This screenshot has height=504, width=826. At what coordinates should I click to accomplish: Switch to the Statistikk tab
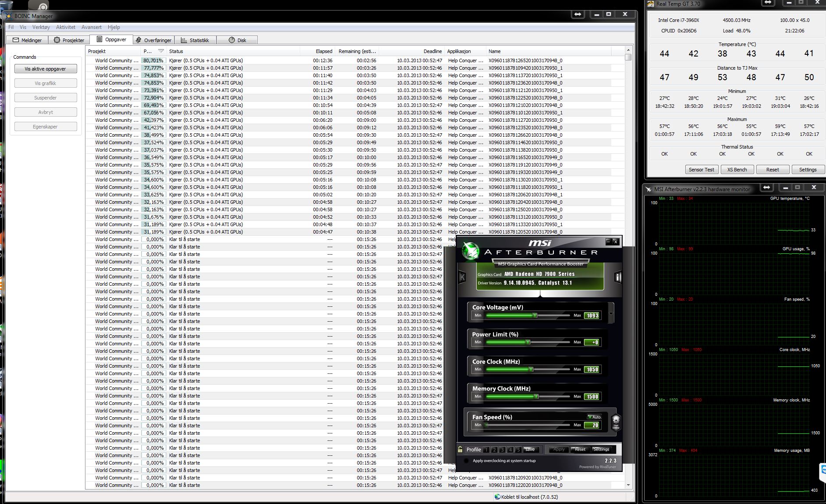(195, 40)
